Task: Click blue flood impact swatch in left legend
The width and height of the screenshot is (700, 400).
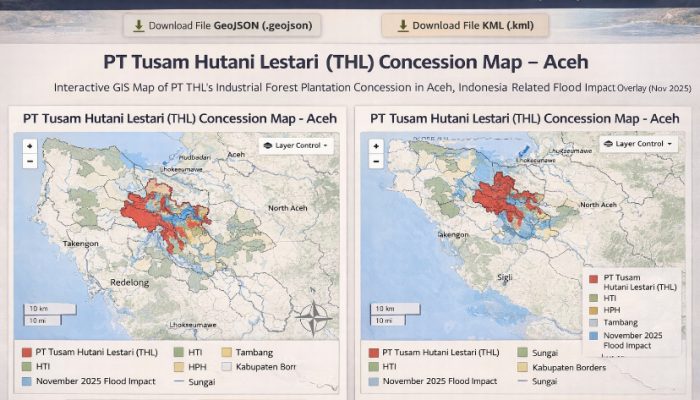Action: coord(27,381)
